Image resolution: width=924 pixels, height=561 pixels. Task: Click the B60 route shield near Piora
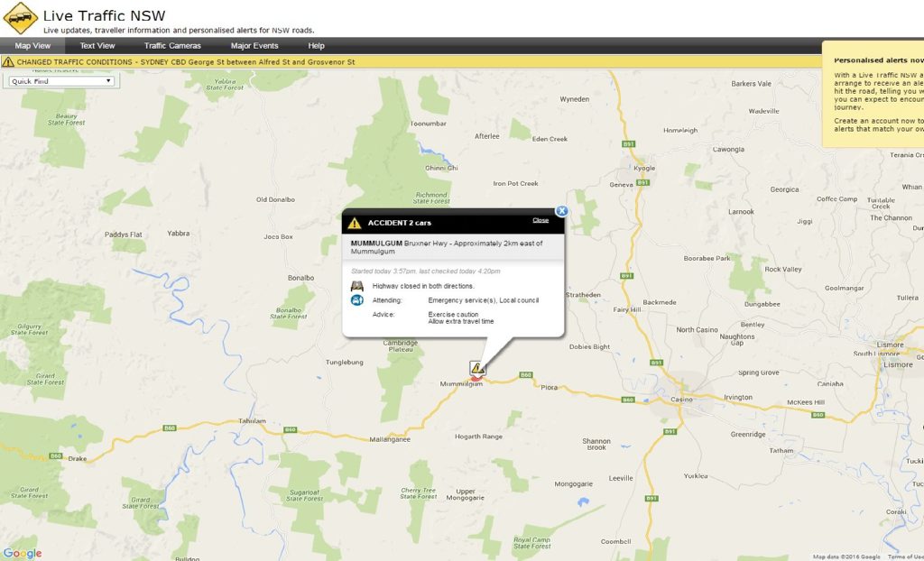pos(526,375)
